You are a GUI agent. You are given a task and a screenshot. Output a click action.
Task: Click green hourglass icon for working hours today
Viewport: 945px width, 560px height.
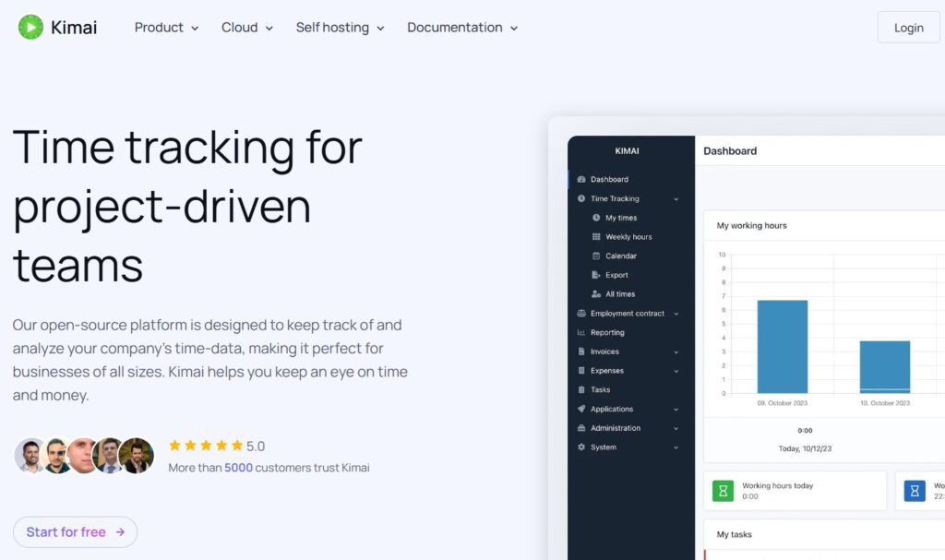point(723,491)
